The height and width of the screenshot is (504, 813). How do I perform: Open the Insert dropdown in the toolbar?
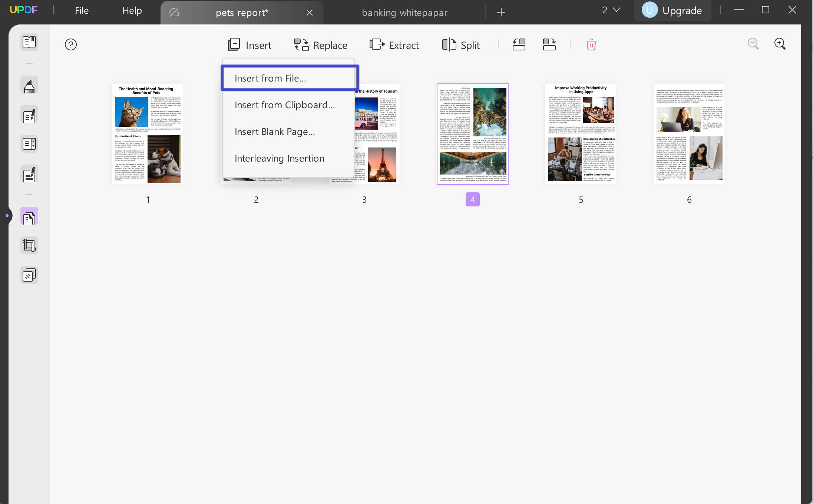[249, 45]
